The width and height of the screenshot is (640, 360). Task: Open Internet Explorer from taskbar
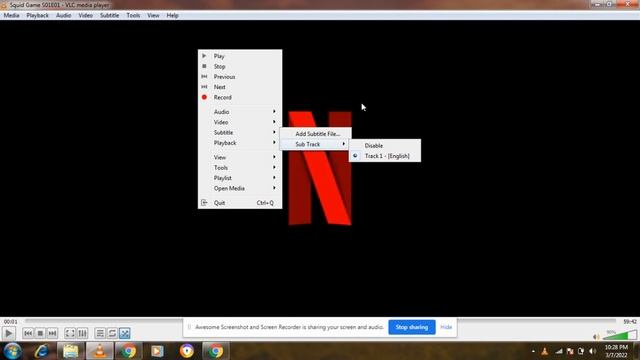pyautogui.click(x=41, y=351)
